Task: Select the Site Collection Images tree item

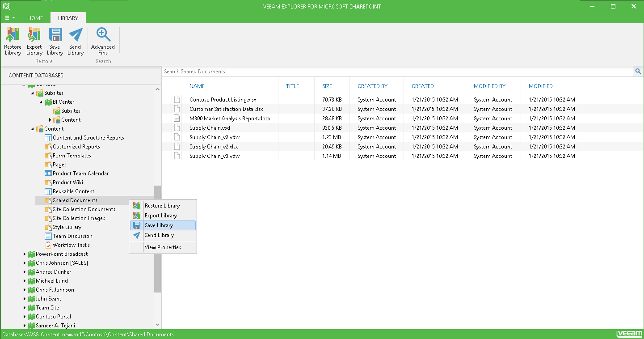Action: (x=79, y=218)
